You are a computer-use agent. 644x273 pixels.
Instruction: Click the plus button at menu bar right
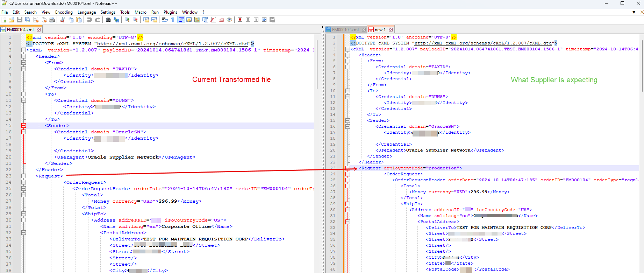625,12
